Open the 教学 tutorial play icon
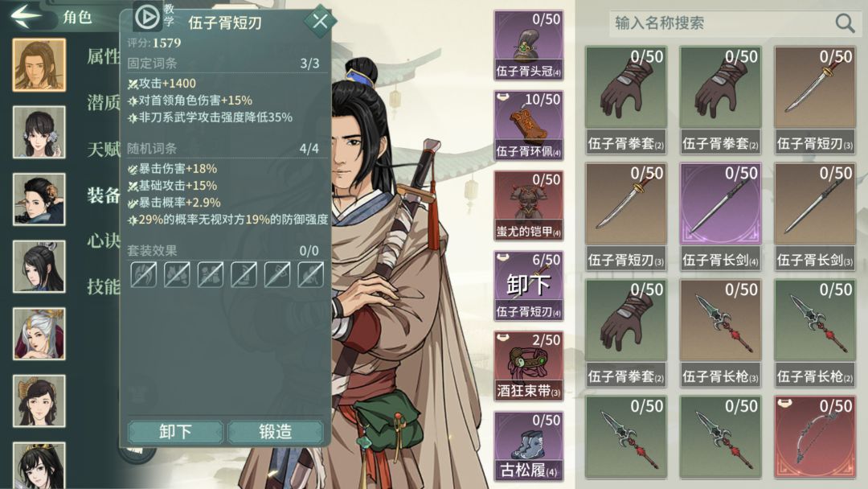 (147, 17)
